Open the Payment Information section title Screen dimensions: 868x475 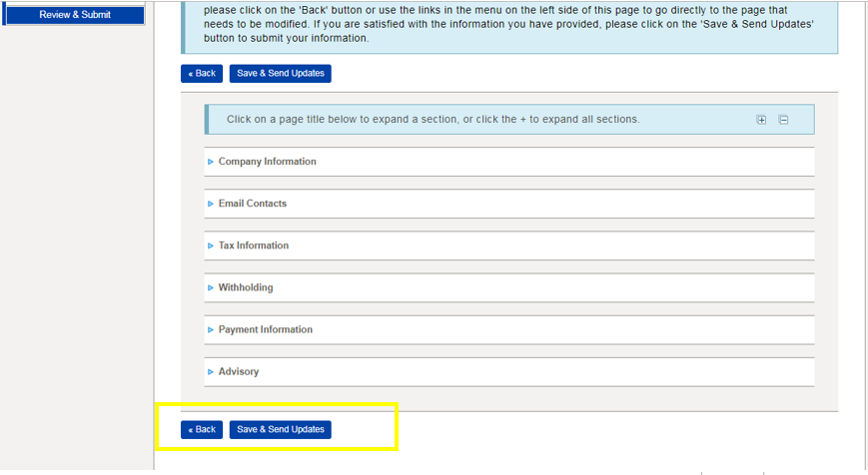click(266, 329)
